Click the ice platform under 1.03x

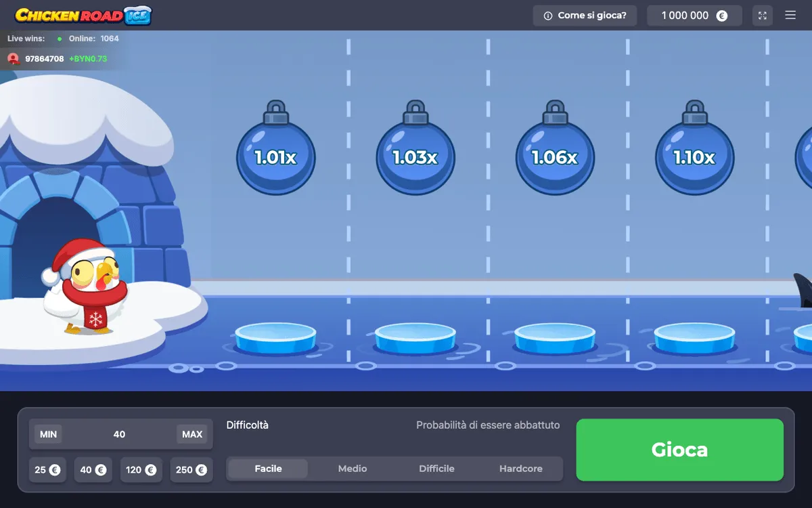[x=415, y=337]
